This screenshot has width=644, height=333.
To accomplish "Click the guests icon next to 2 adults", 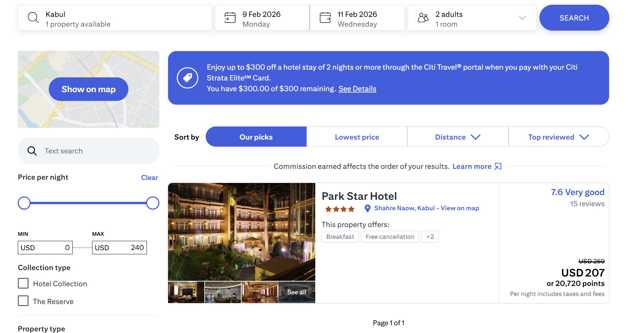I will click(x=423, y=17).
